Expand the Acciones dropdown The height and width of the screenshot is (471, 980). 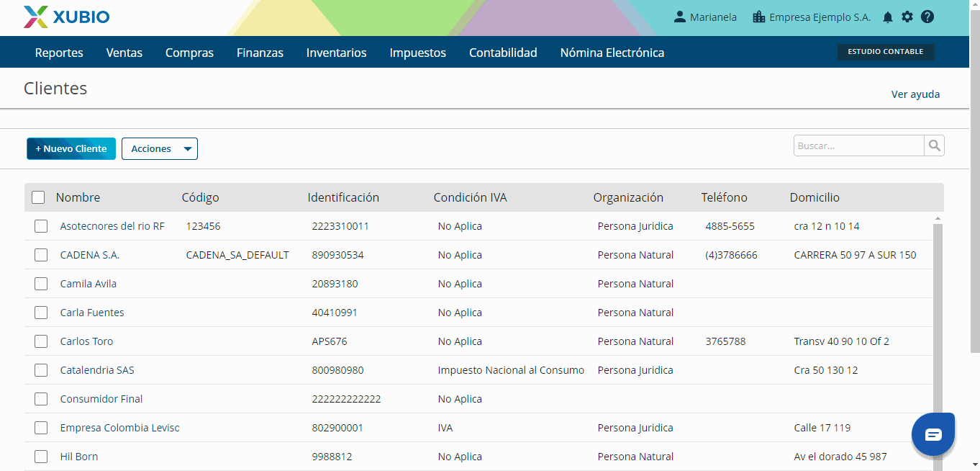(160, 148)
